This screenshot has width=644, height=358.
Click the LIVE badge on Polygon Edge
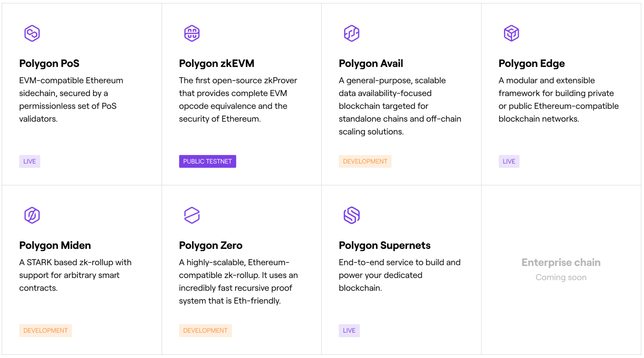click(509, 161)
